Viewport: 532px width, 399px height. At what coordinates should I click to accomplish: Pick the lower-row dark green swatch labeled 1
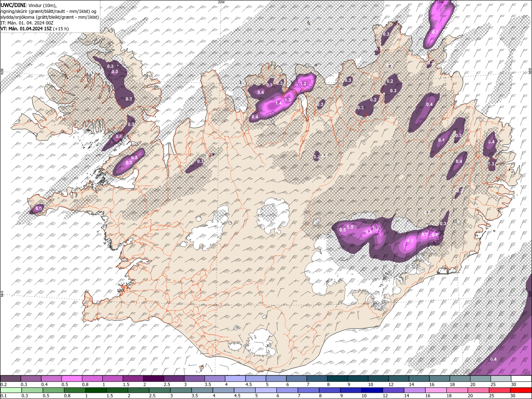coord(96,390)
